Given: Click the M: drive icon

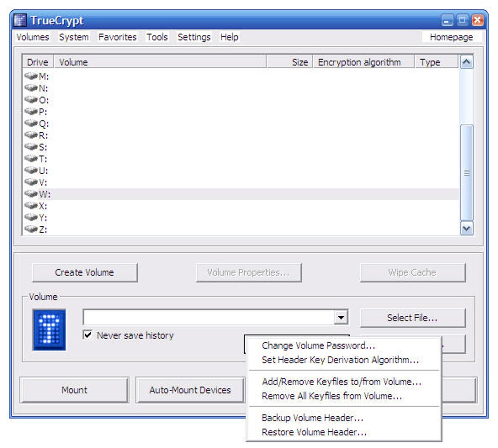Looking at the screenshot, I should coord(31,76).
